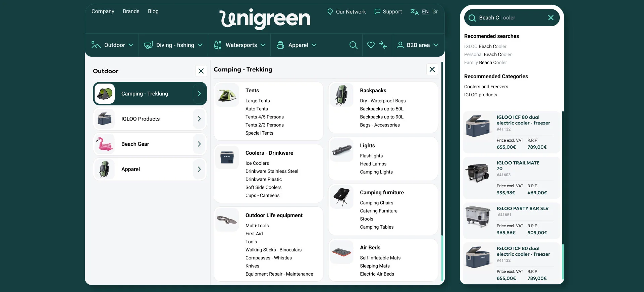The height and width of the screenshot is (292, 644).
Task: Open the Soft Side Coolers link
Action: (x=263, y=187)
